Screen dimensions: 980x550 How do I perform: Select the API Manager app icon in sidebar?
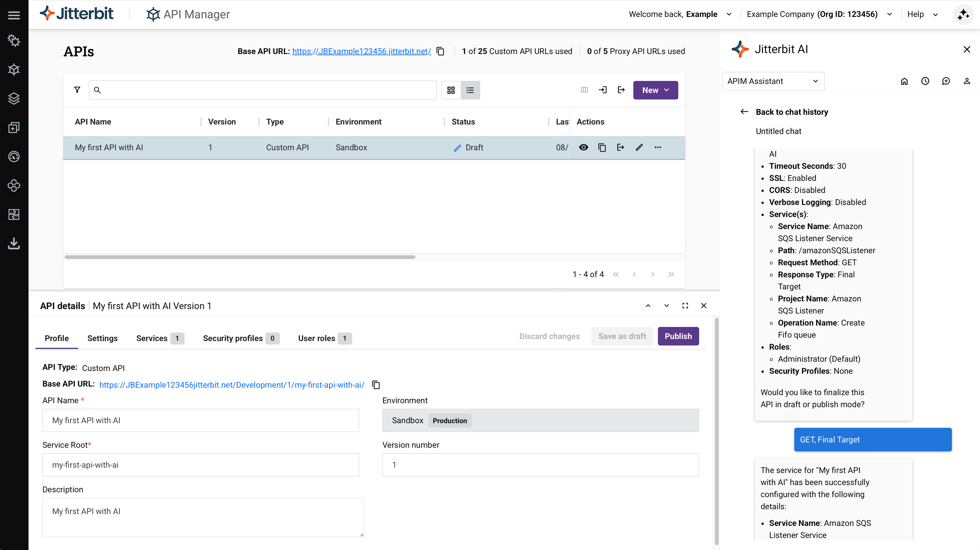[14, 70]
